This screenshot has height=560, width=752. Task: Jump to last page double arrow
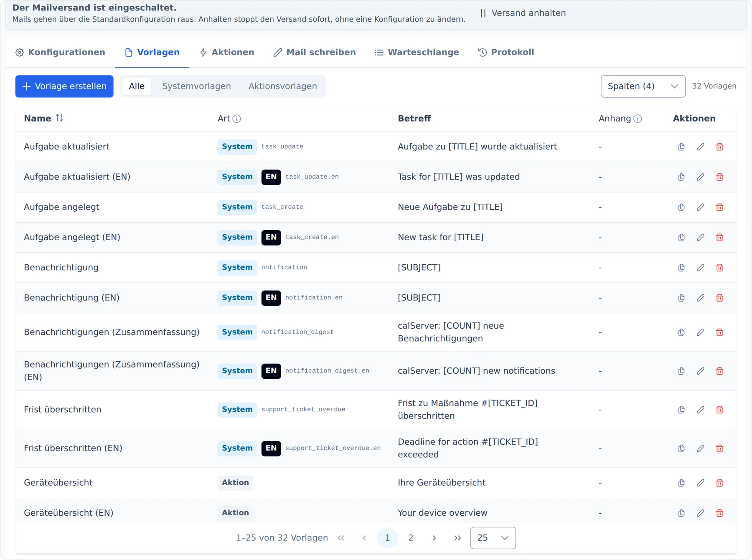pos(457,538)
